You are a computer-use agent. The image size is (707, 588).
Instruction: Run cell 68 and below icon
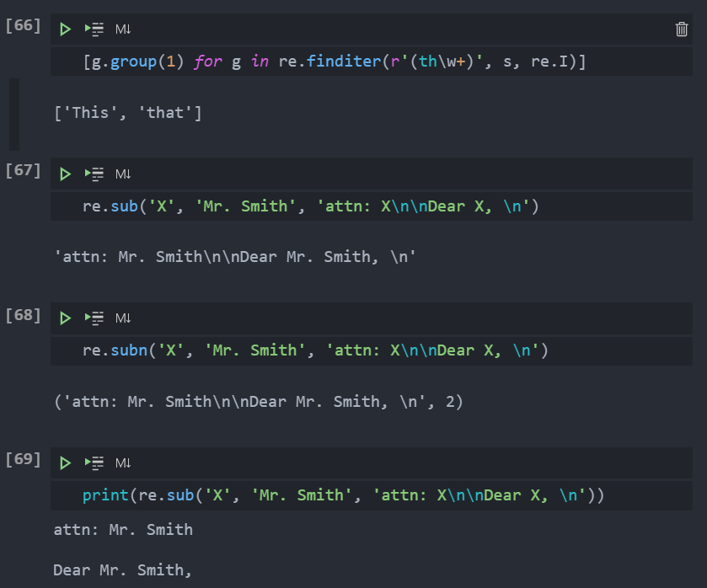(x=94, y=318)
